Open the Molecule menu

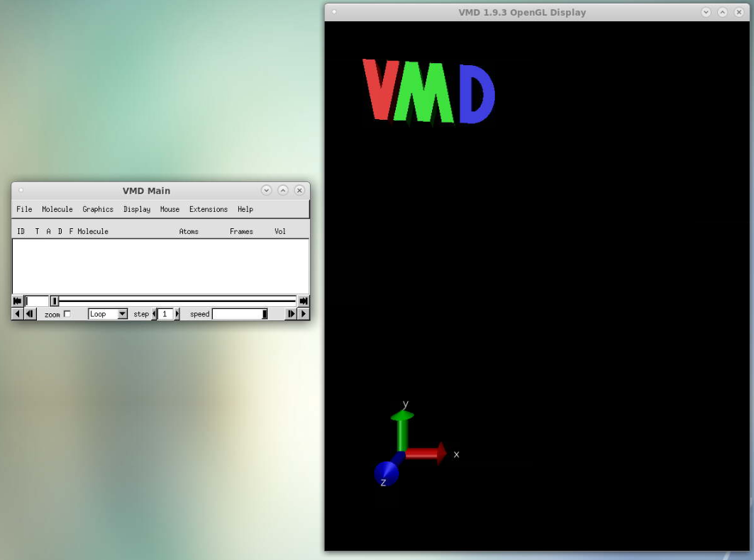point(57,209)
